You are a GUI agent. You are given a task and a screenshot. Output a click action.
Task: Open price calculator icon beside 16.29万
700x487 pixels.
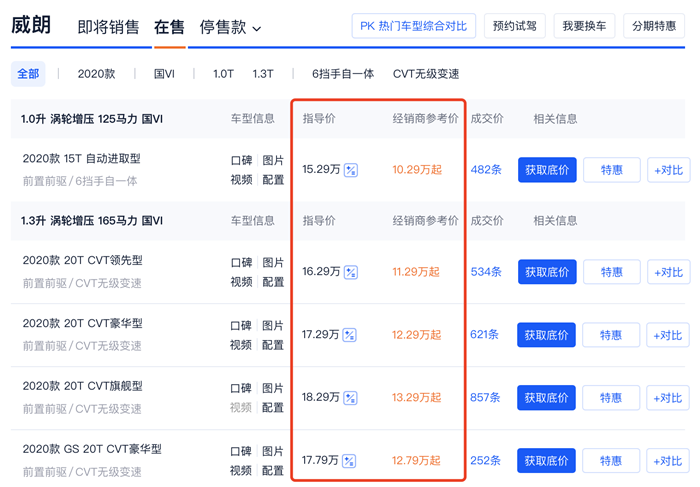coord(350,272)
